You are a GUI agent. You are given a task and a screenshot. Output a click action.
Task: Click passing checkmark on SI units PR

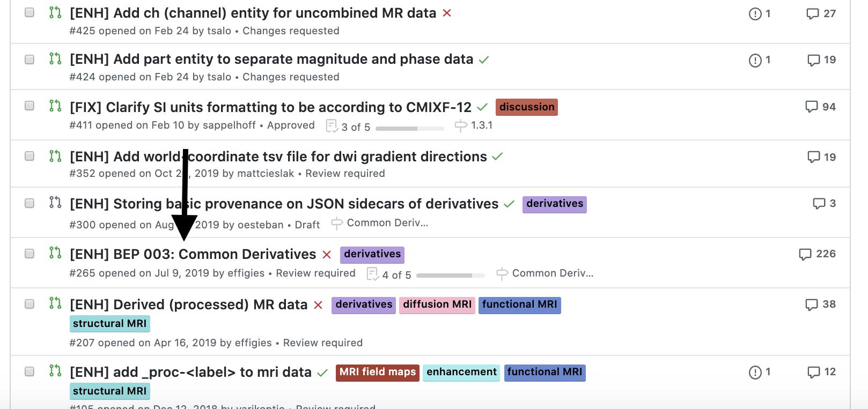482,107
